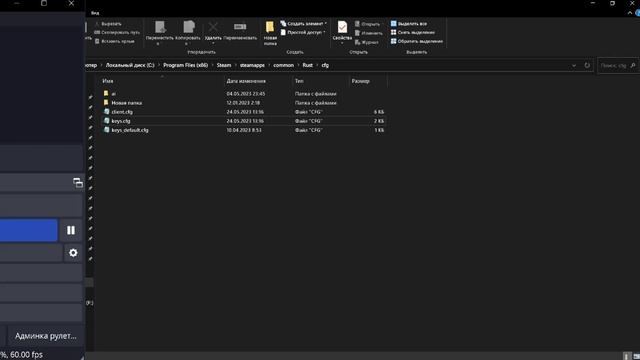640x360 pixels.
Task: Go to Program Files (x86) in the address bar
Action: [x=185, y=65]
